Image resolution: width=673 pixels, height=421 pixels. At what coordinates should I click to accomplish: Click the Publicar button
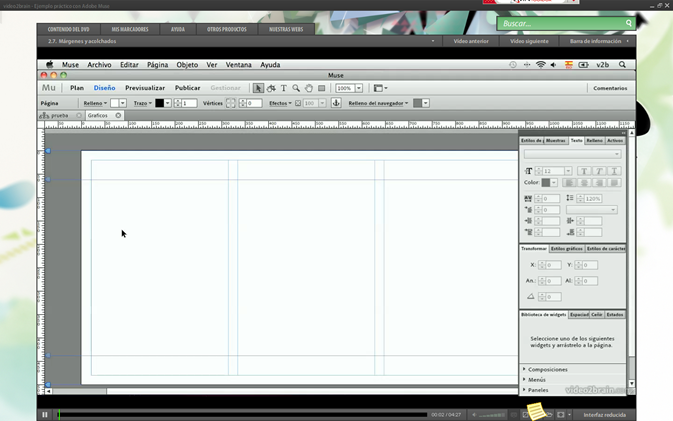click(x=188, y=88)
